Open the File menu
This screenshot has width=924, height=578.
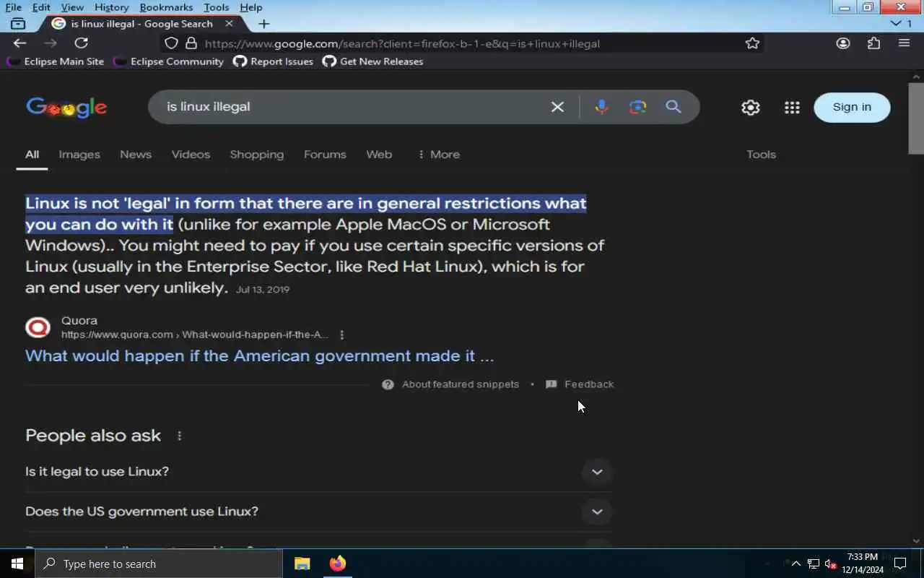13,7
